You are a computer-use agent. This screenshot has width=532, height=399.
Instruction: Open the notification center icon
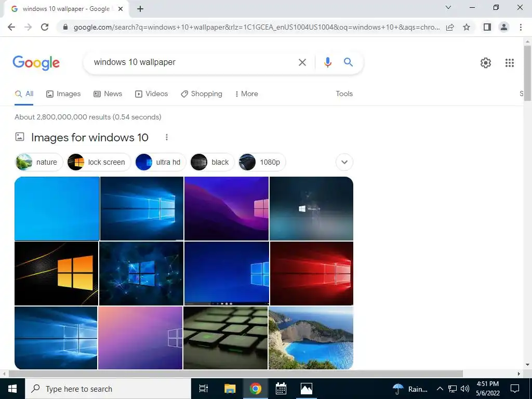515,389
